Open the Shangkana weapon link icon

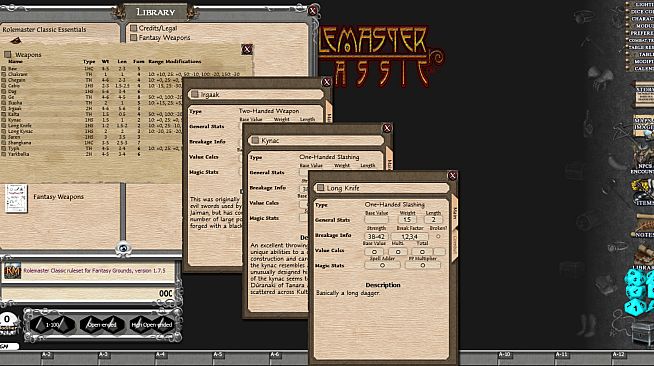pos(3,143)
